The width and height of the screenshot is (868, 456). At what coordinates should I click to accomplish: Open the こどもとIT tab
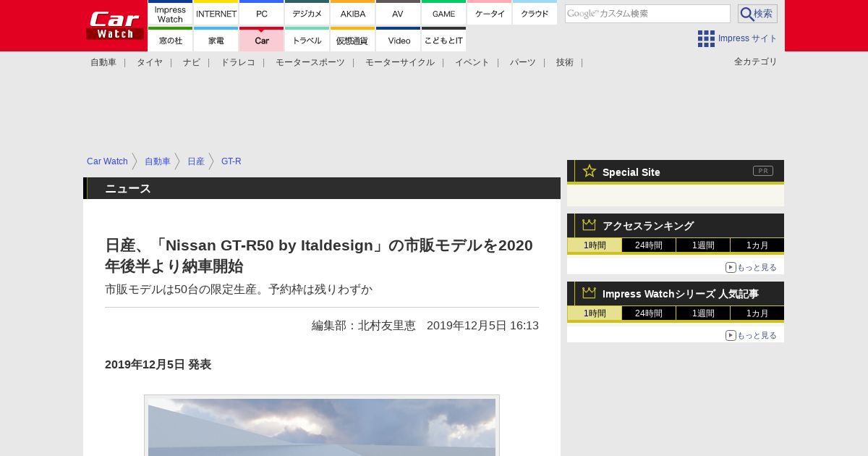[444, 39]
